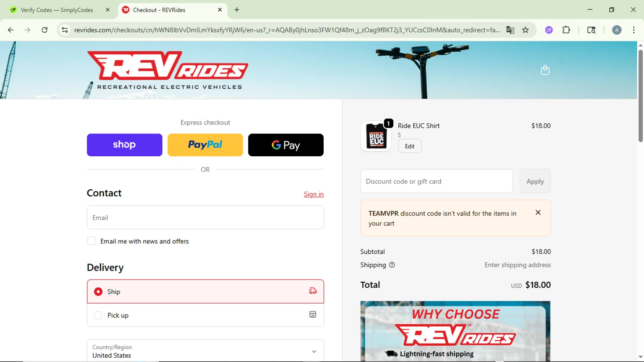Click the Pick up store icon
Image resolution: width=644 pixels, height=362 pixels.
[313, 314]
